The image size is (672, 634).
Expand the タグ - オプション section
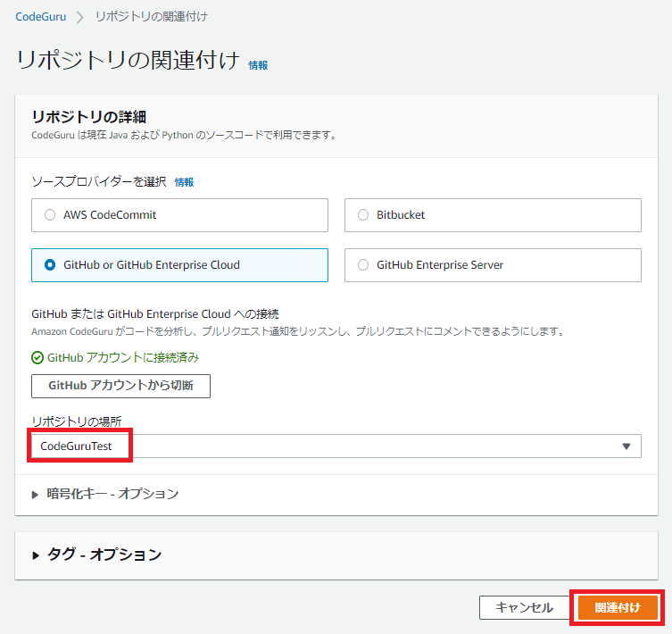97,555
